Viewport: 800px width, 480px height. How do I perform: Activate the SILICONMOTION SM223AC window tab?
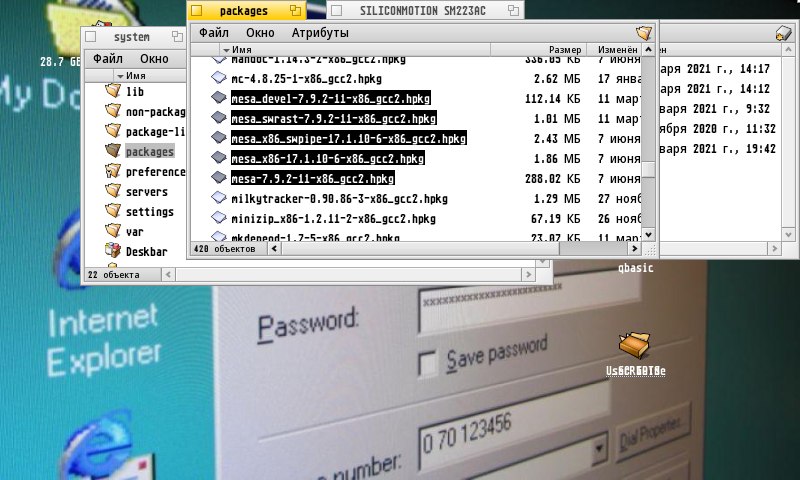pyautogui.click(x=425, y=10)
